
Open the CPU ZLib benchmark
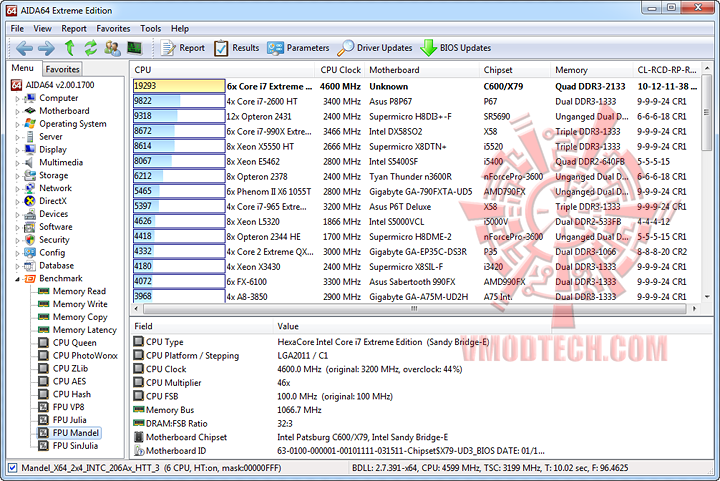pos(70,368)
